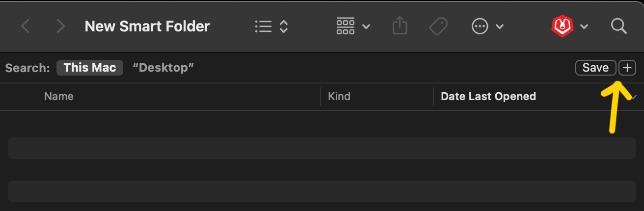This screenshot has height=211, width=644.
Task: Select the This Mac search scope
Action: coord(90,68)
